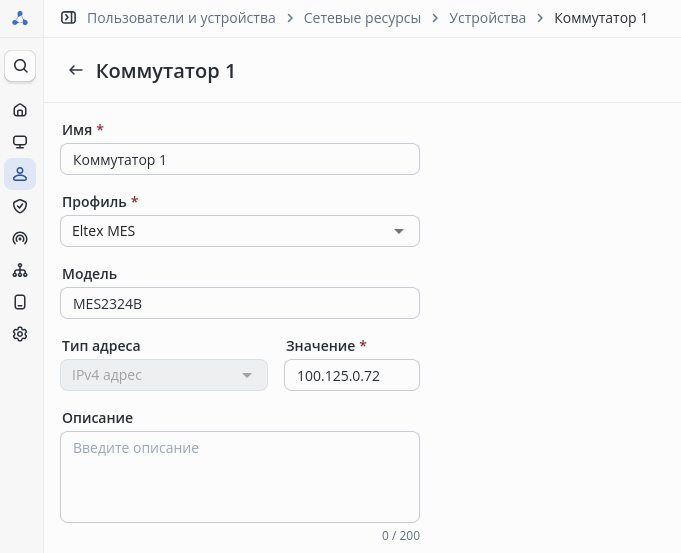Click the search icon in the sidebar

(x=20, y=67)
